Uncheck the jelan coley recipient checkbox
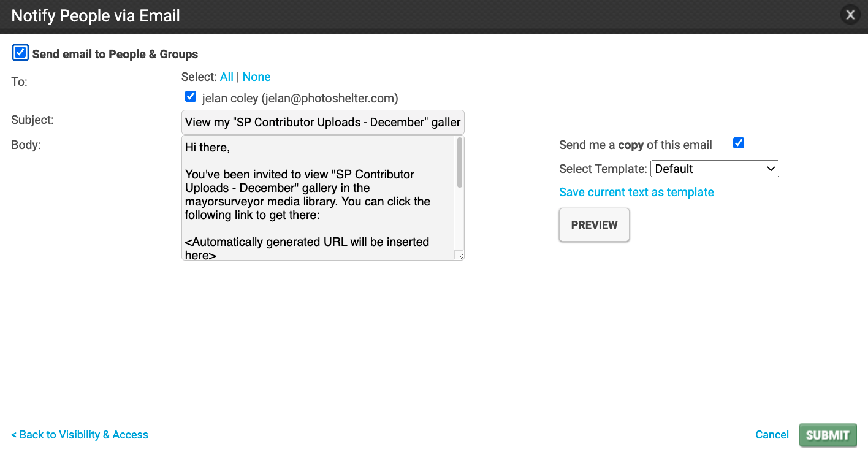Screen dimensions: 868x455 pos(191,96)
